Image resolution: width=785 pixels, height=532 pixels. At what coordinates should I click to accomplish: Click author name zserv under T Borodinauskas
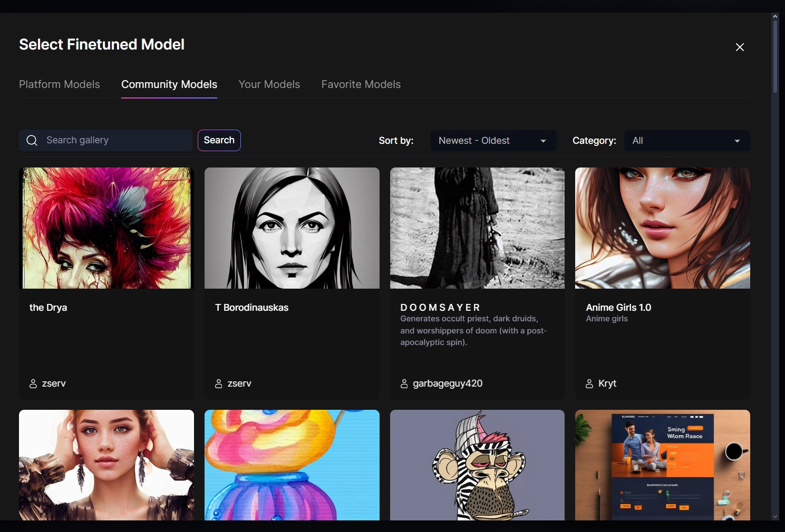point(239,383)
